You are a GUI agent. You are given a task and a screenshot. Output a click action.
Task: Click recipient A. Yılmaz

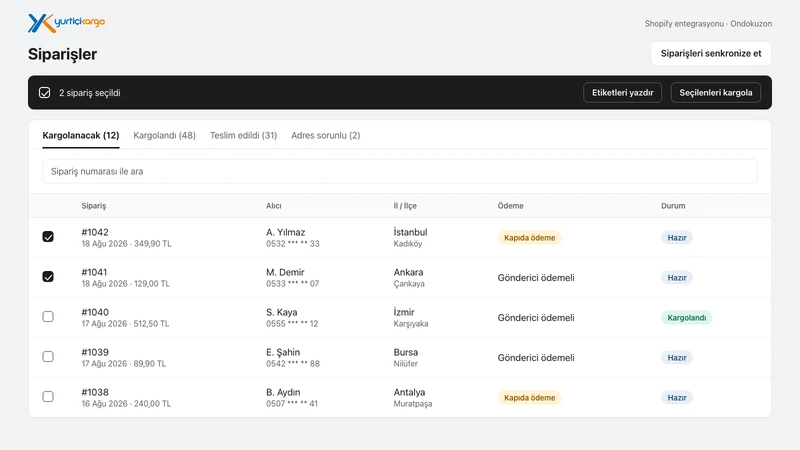click(285, 232)
